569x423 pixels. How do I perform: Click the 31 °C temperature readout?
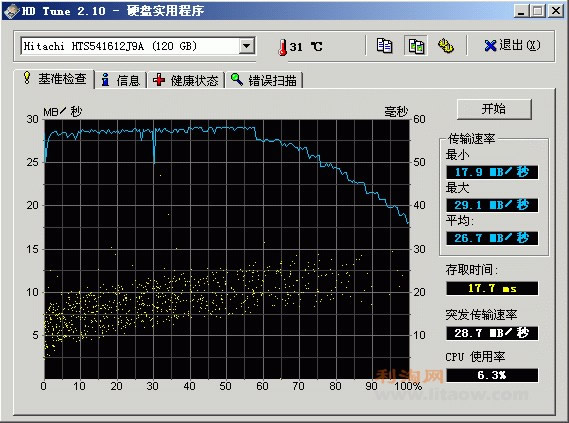coord(306,47)
